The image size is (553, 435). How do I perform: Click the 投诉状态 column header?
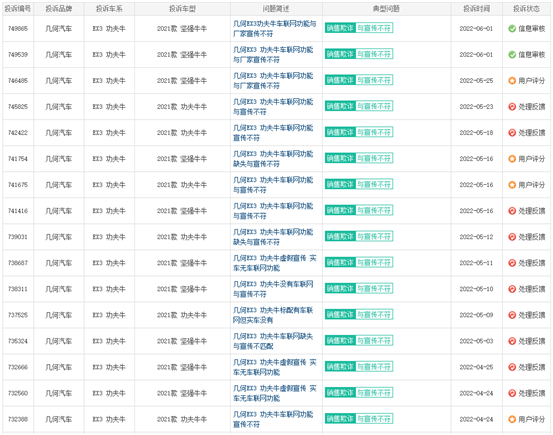(526, 9)
